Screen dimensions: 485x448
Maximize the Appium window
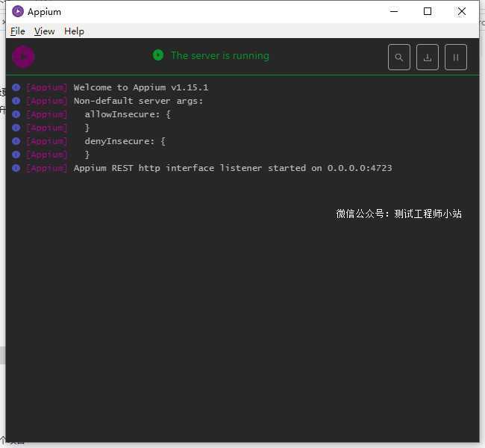tap(428, 11)
